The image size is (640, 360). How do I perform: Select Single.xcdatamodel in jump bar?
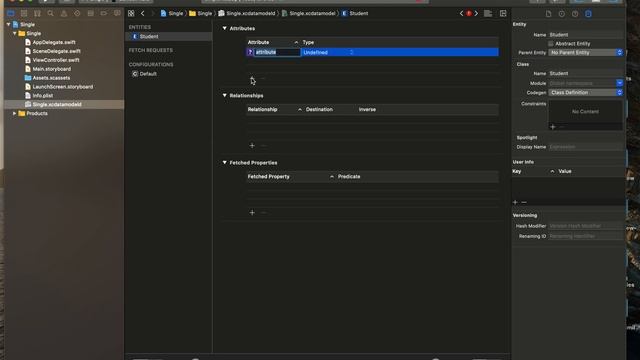(x=309, y=13)
